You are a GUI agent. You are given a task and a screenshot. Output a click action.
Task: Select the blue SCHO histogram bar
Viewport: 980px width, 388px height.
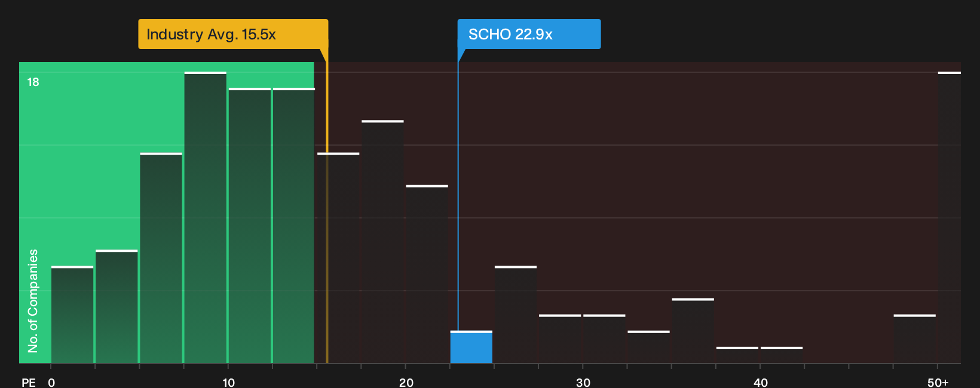point(471,347)
